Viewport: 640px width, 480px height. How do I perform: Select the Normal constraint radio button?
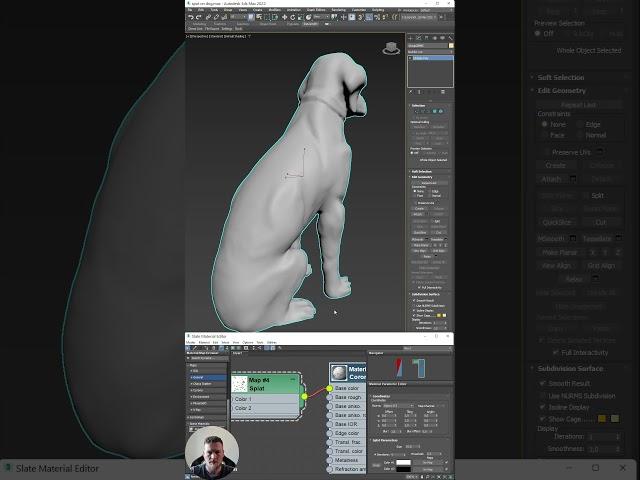430,196
